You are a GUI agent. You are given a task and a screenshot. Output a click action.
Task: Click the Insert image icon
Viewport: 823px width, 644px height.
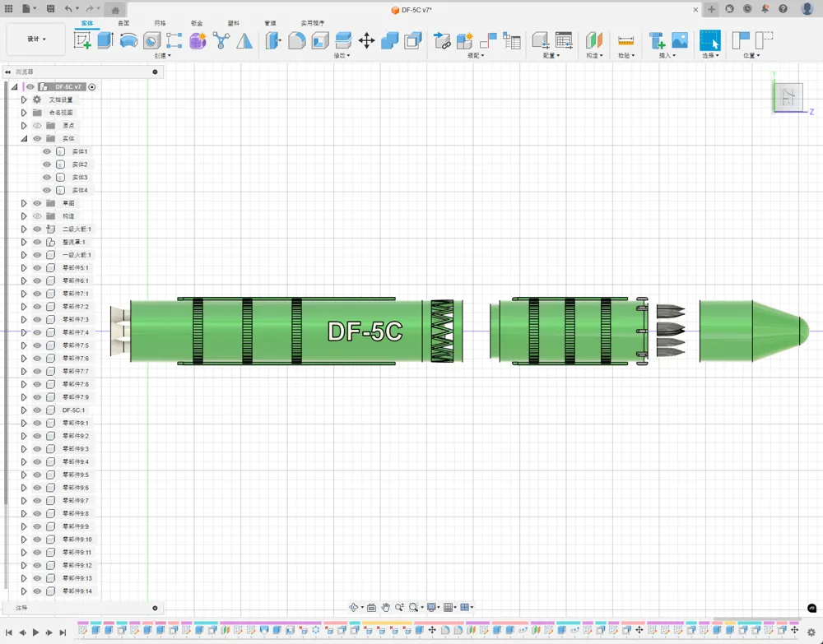tap(680, 40)
